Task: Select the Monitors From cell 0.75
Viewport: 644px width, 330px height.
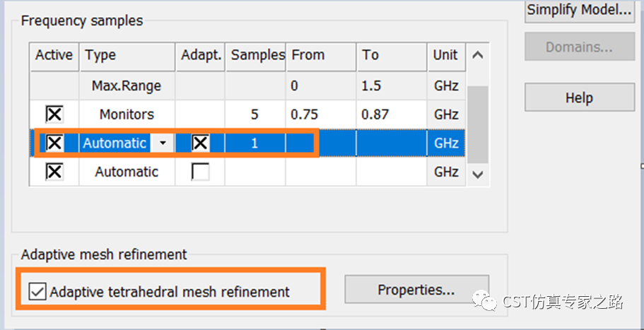Action: pos(321,114)
